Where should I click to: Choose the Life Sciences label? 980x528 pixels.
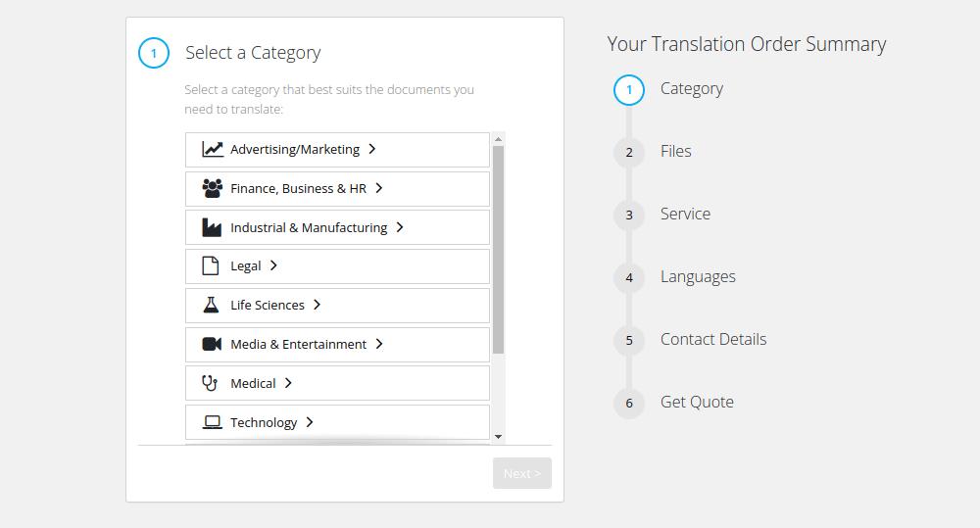(268, 305)
